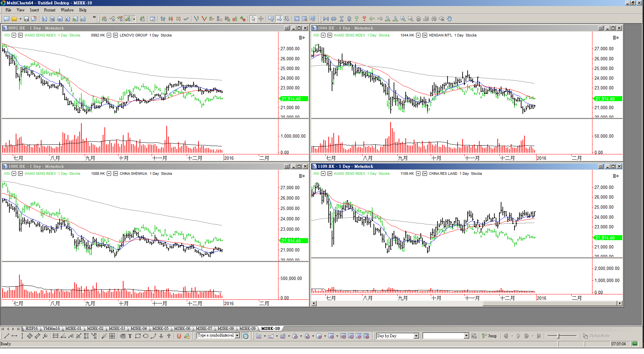
Task: Select the Rectangle drawing tool
Action: (x=138, y=336)
